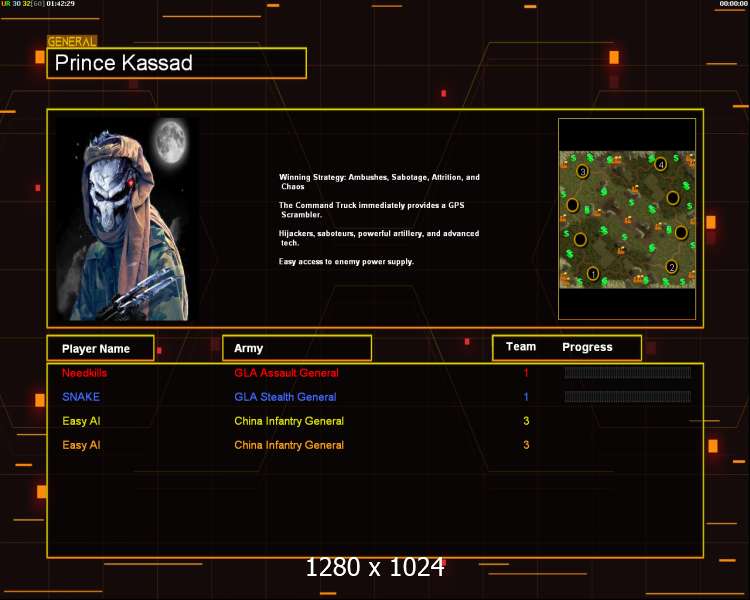Viewport: 750px width, 600px height.
Task: Click the Player Name column header
Action: pyautogui.click(x=100, y=348)
